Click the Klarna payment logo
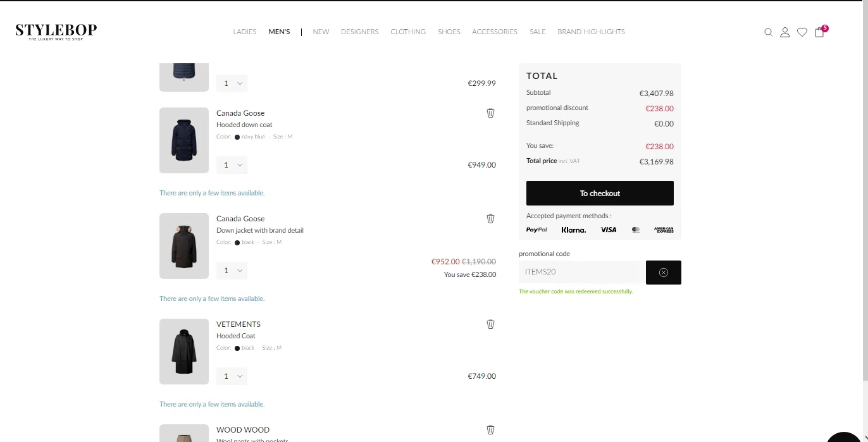Image resolution: width=868 pixels, height=442 pixels. coord(574,230)
